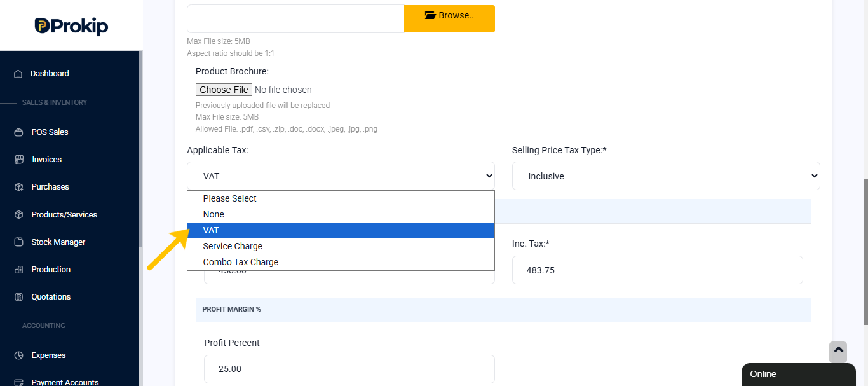
Task: Click the scroll-to-top arrow button
Action: point(838,352)
